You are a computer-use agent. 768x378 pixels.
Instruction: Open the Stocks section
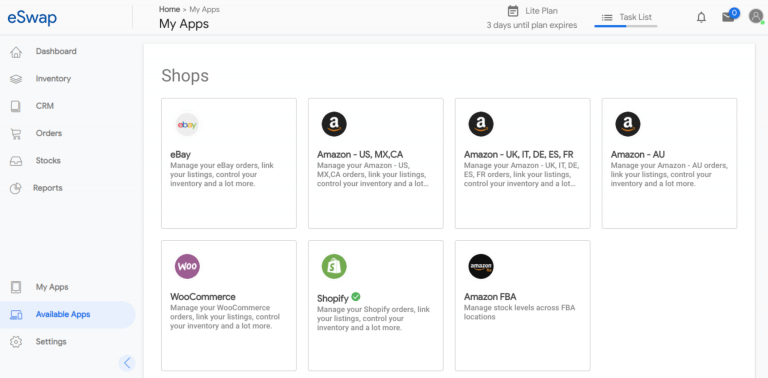point(48,161)
